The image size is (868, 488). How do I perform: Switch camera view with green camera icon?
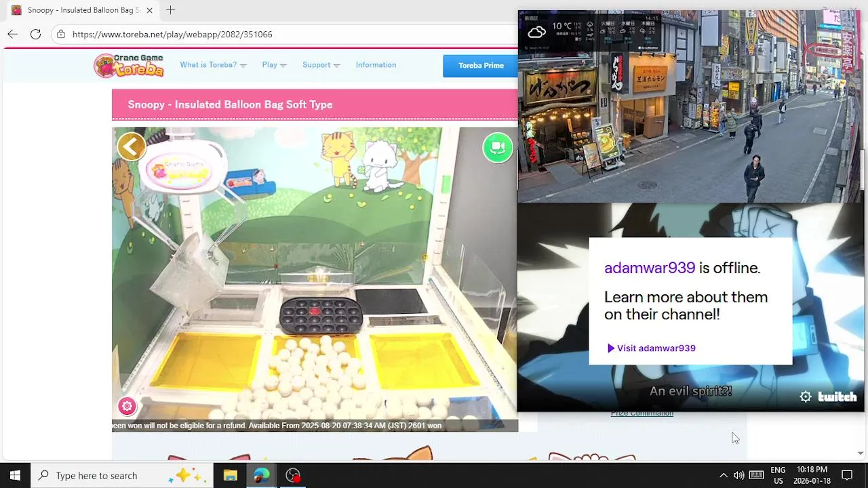tap(498, 148)
